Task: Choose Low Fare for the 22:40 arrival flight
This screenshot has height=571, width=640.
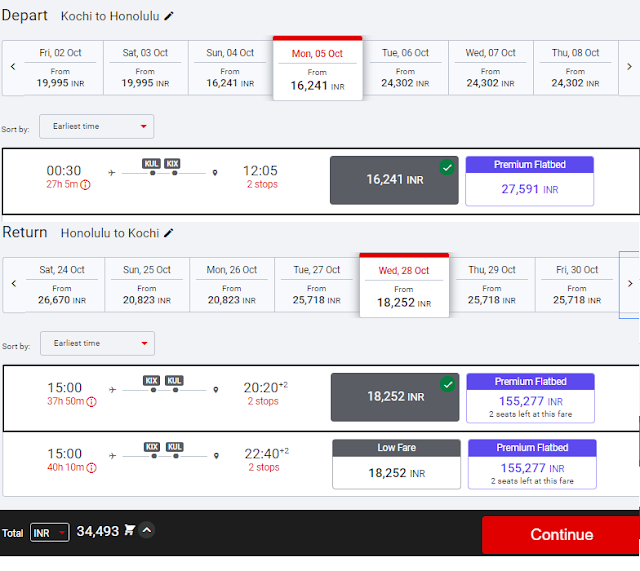Action: (x=396, y=464)
